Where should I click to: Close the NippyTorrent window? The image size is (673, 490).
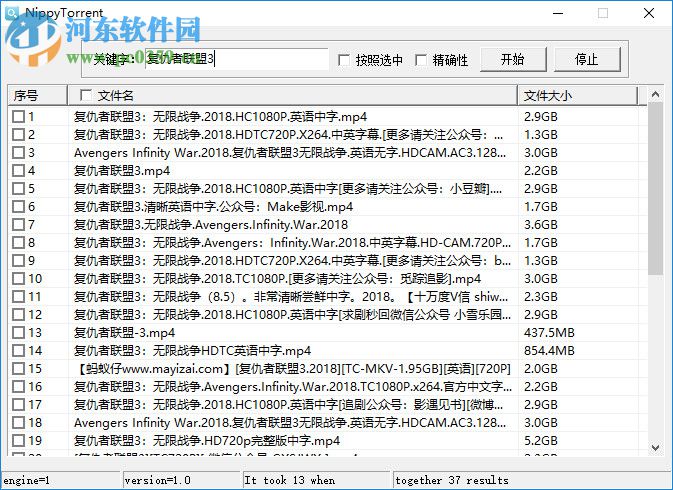[649, 13]
